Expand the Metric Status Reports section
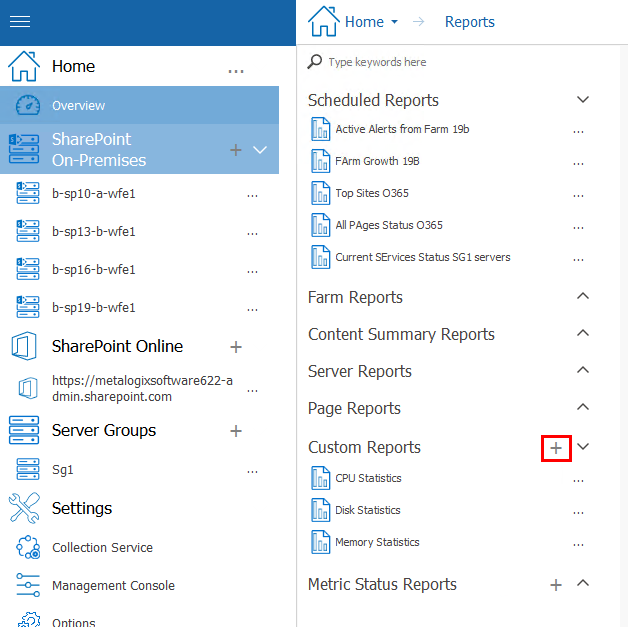This screenshot has height=627, width=628. tap(583, 583)
